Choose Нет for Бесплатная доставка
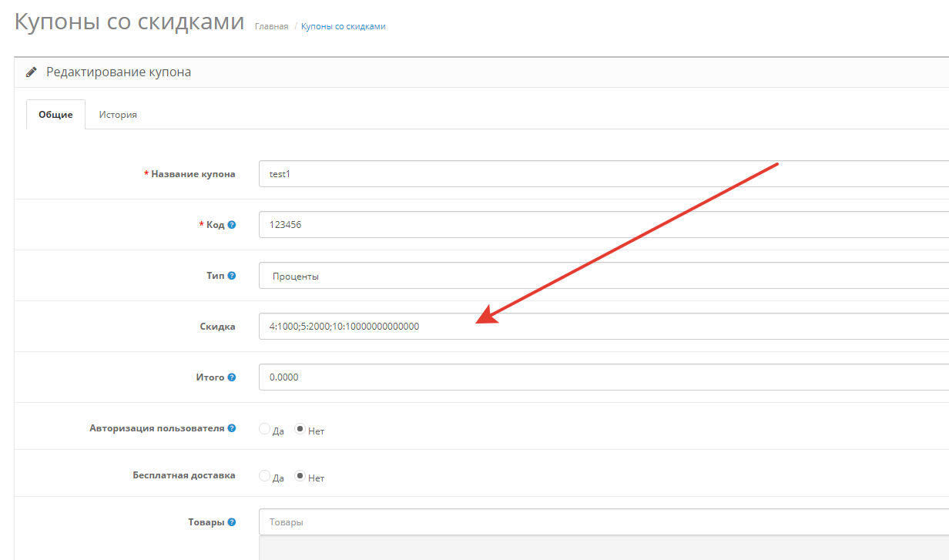 pyautogui.click(x=300, y=476)
